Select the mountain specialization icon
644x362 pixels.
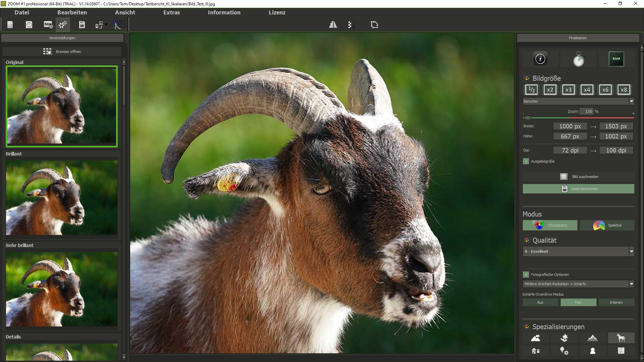tap(593, 338)
